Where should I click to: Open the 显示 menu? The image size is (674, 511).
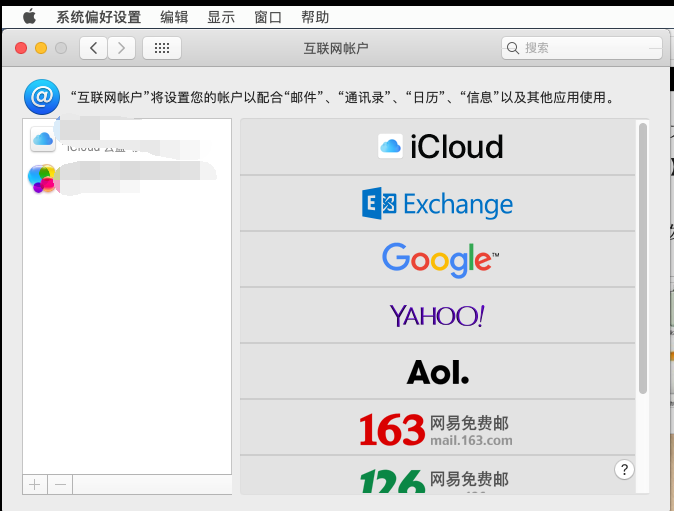pos(221,17)
